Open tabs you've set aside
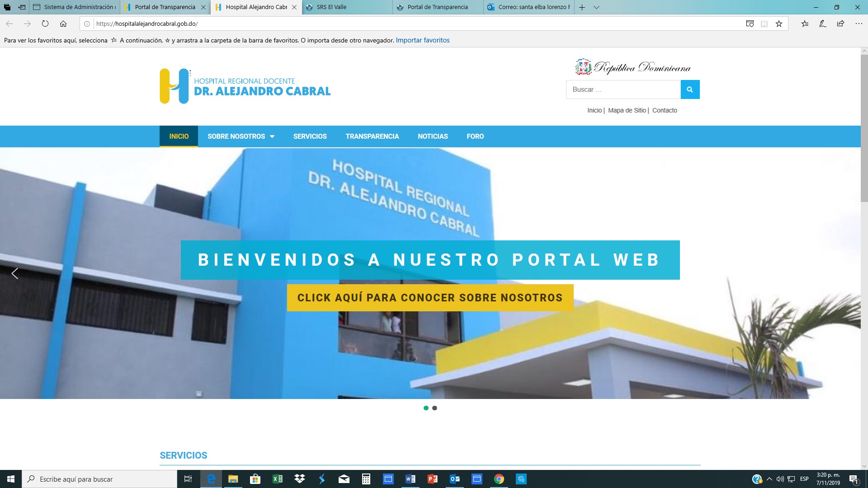Image resolution: width=868 pixels, height=488 pixels. (7, 7)
